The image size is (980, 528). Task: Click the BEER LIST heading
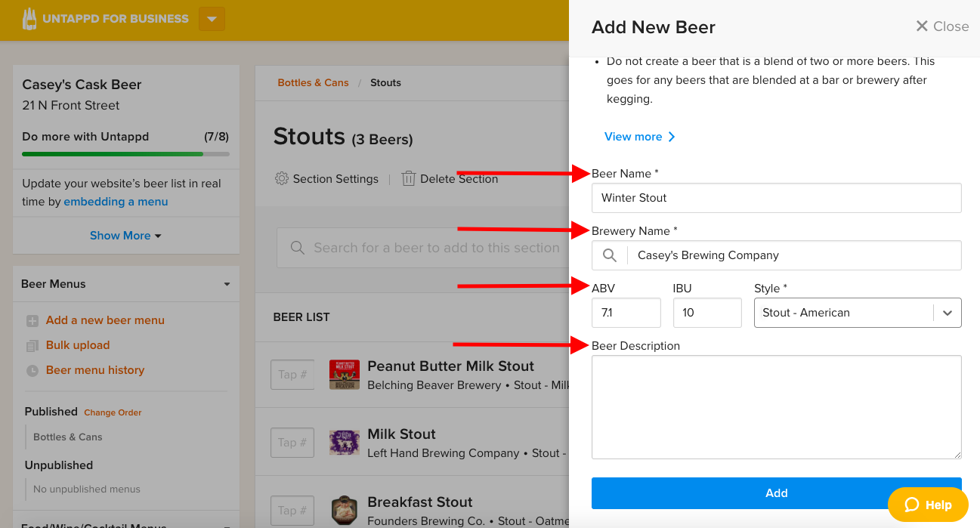pos(301,317)
